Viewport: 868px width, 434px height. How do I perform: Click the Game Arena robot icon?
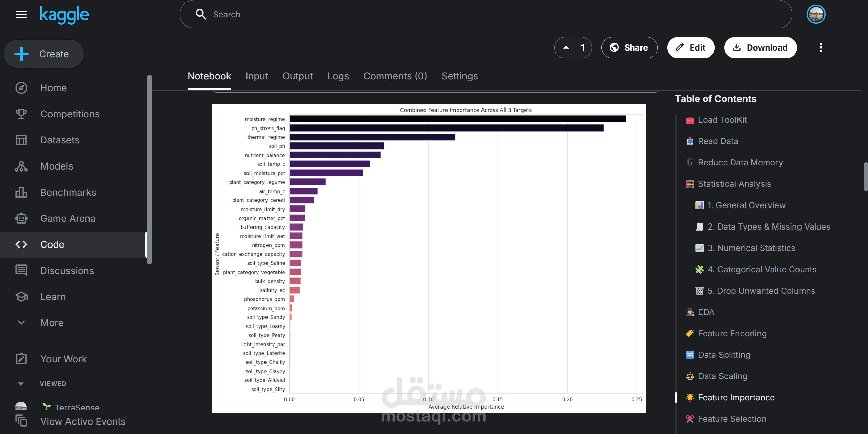[x=21, y=218]
